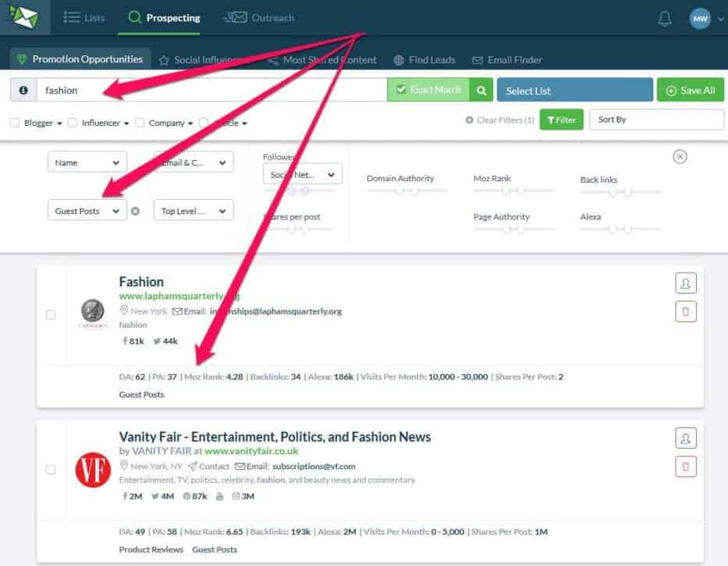Open the MW user avatar menu
Screen dimensions: 728x566
[x=700, y=19]
